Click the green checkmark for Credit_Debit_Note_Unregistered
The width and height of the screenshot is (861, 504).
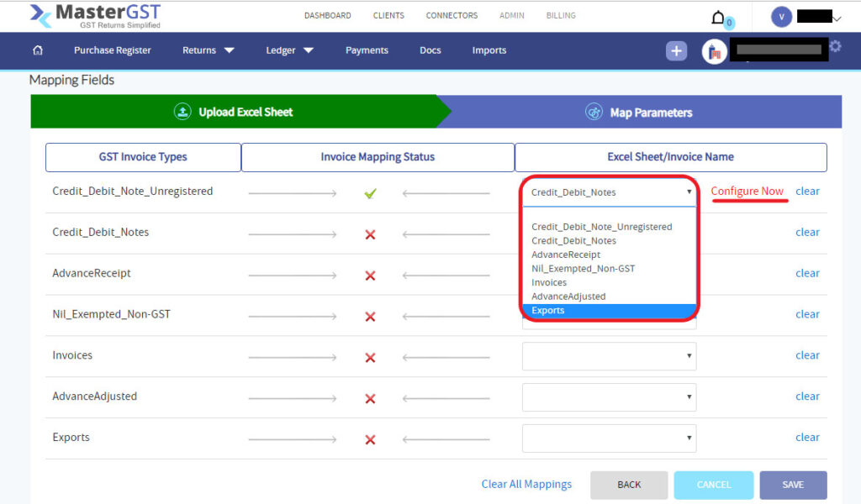[x=370, y=192]
